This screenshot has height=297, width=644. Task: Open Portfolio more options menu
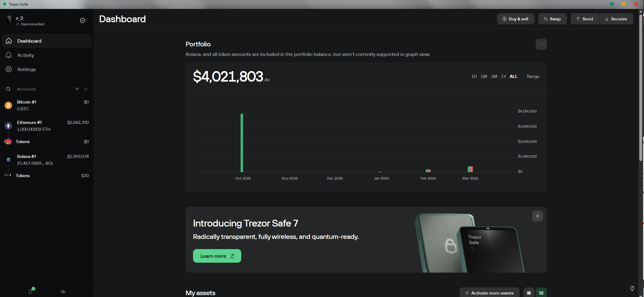click(541, 44)
